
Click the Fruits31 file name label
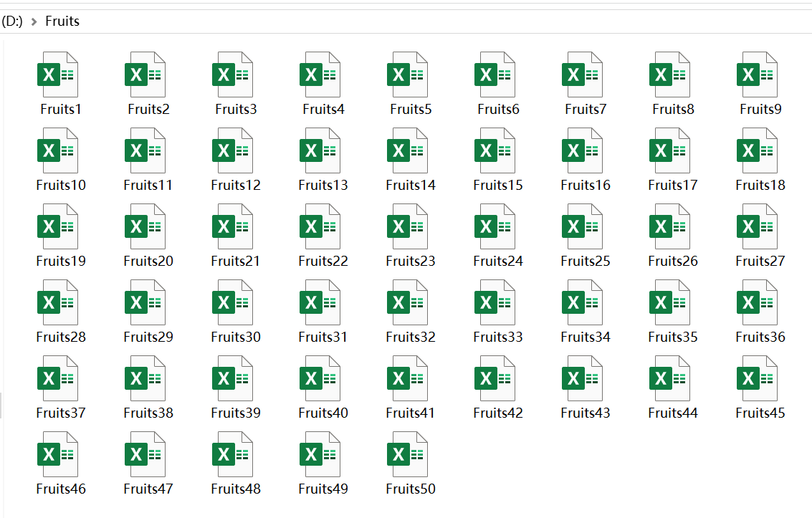point(323,337)
